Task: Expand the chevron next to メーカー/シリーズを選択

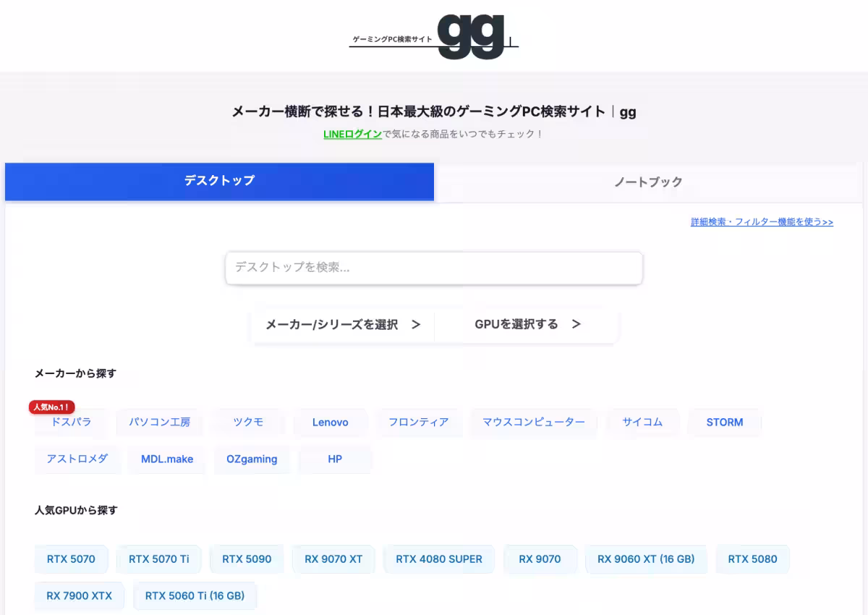Action: point(417,326)
